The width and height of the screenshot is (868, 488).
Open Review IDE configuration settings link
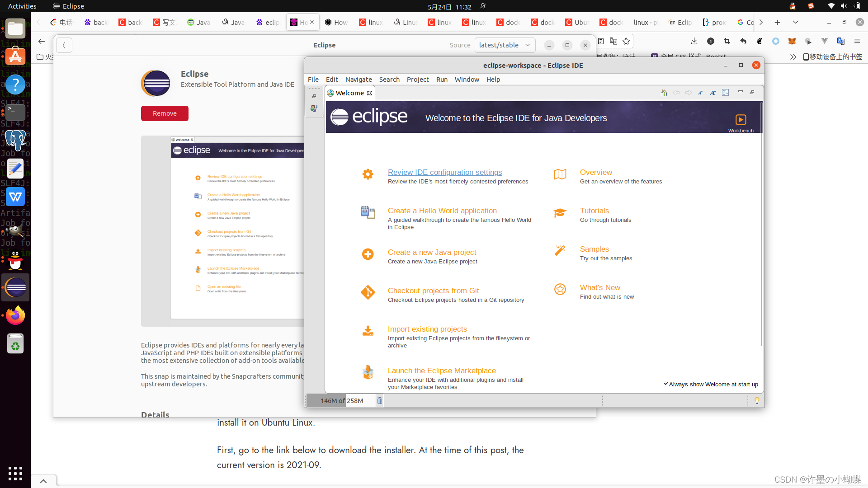(x=444, y=172)
